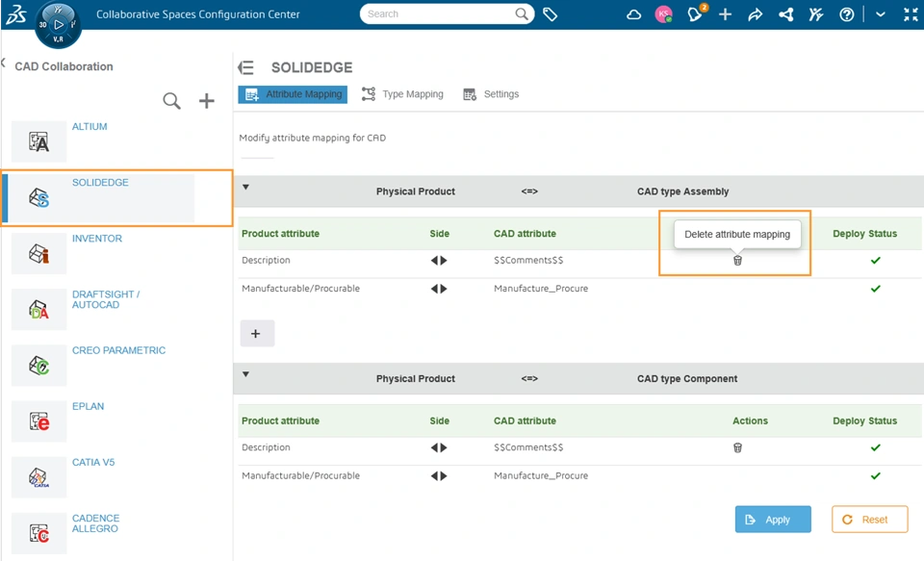The width and height of the screenshot is (924, 561).
Task: Collapse the CAD type Component section
Action: 245,374
